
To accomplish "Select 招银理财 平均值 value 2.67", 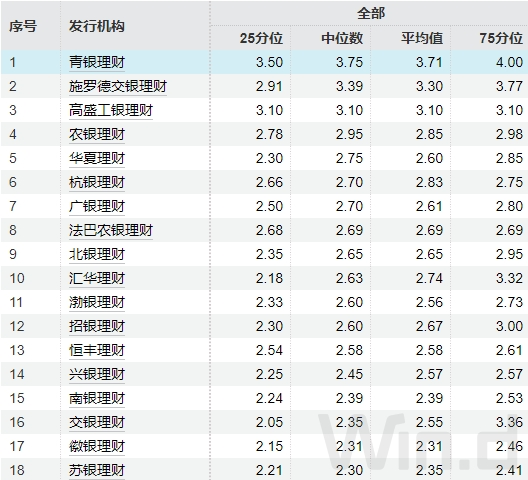I will (429, 326).
